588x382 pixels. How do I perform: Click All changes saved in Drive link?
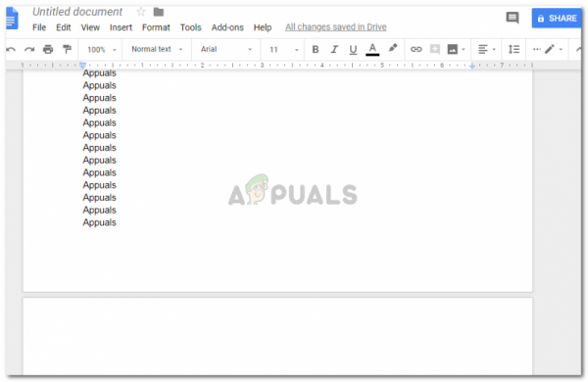(x=336, y=27)
